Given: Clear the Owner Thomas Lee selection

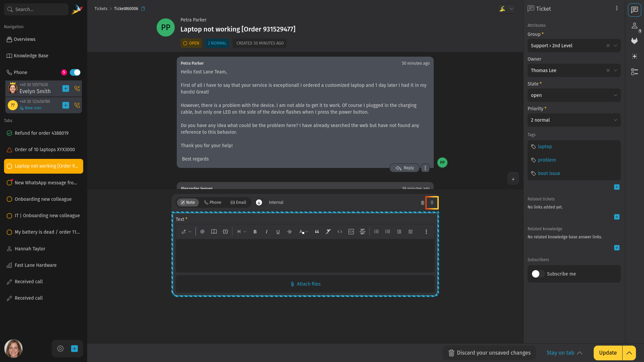Looking at the screenshot, I should pos(608,70).
